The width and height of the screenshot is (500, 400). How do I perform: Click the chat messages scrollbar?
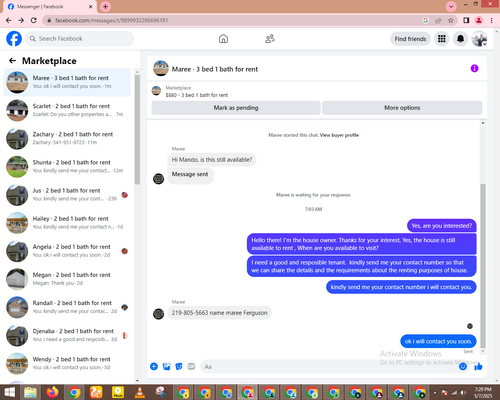coord(483,265)
